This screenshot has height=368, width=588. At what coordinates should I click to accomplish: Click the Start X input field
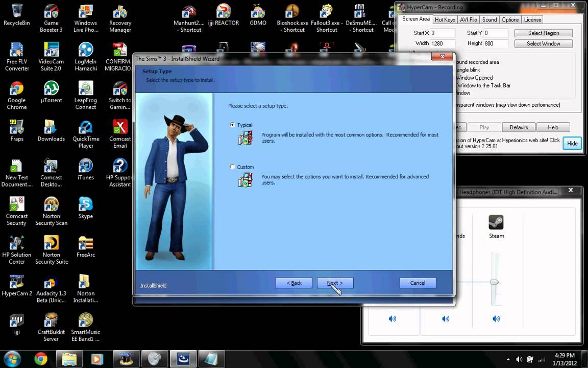[x=443, y=33]
